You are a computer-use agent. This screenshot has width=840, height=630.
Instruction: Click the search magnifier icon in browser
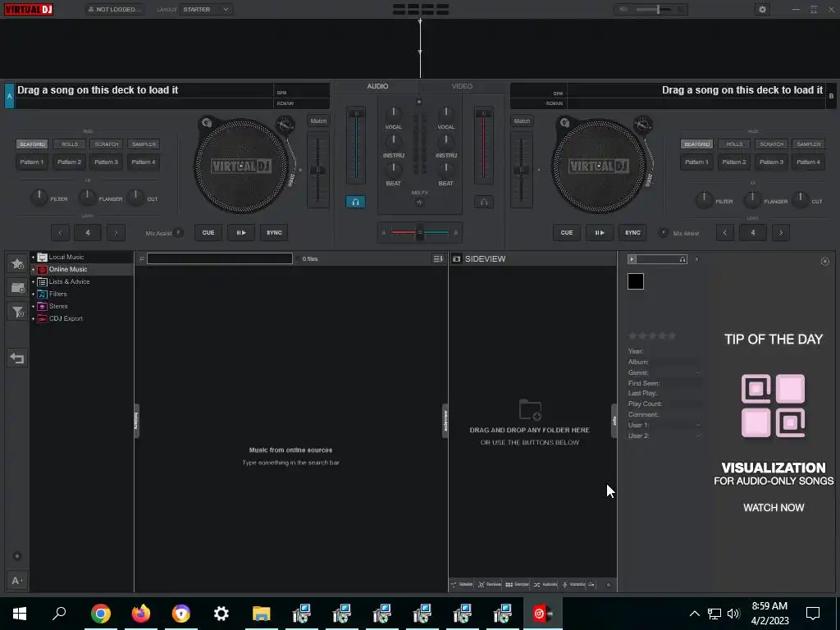(141, 258)
